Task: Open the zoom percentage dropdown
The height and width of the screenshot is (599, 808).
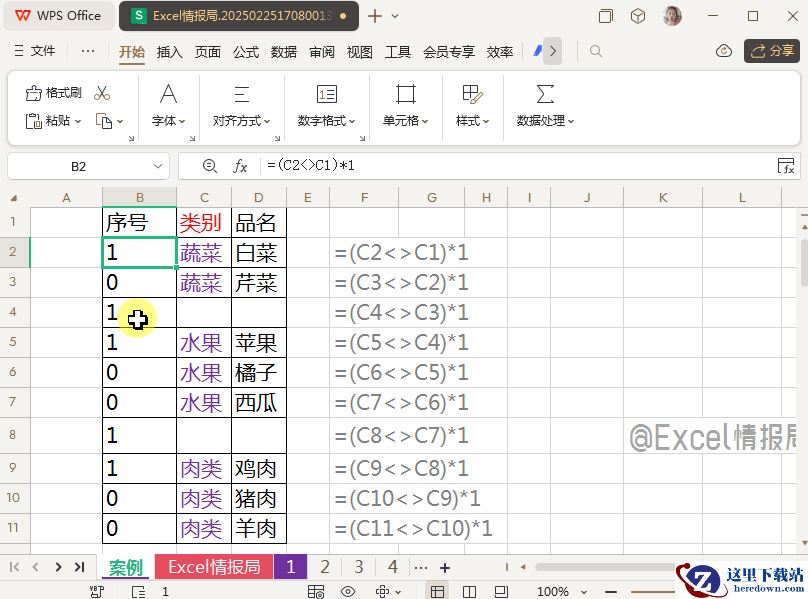Action: 584,592
